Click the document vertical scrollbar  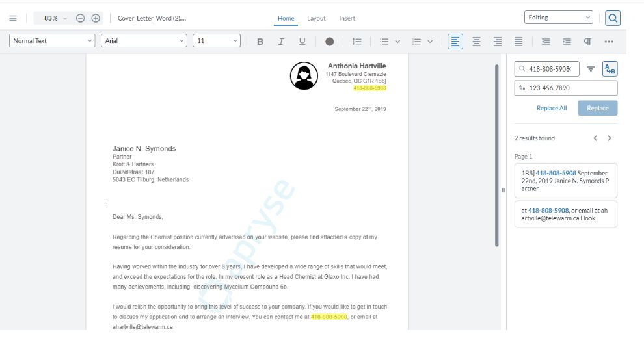coord(496,155)
